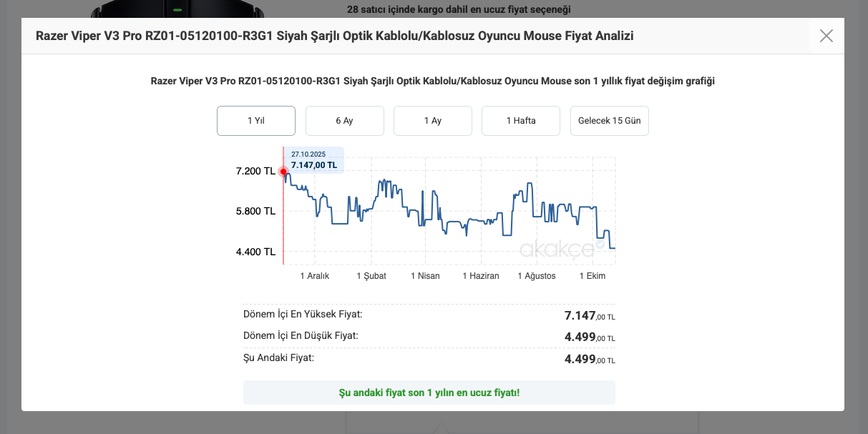Click the 1 Haziran axis label
The image size is (868, 434).
coord(481,276)
